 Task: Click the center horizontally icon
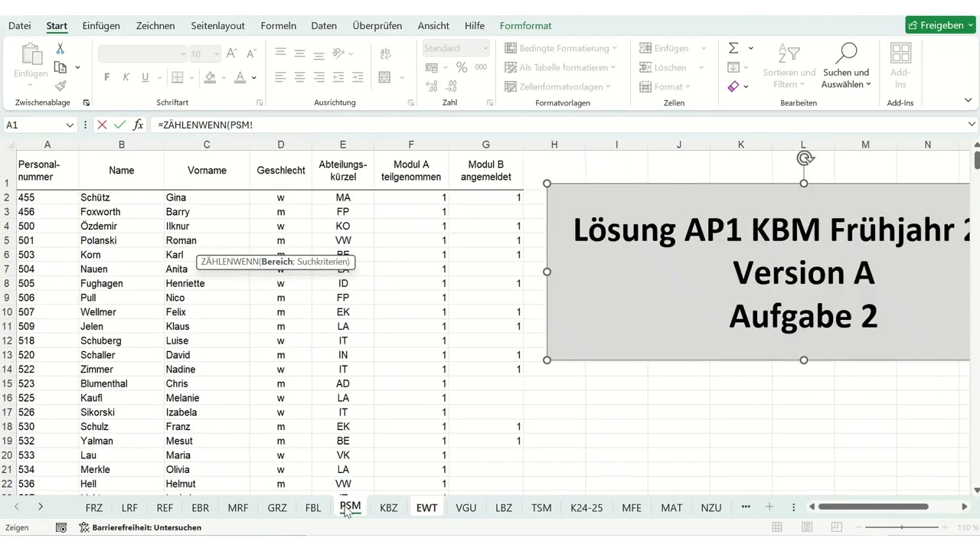pos(300,77)
